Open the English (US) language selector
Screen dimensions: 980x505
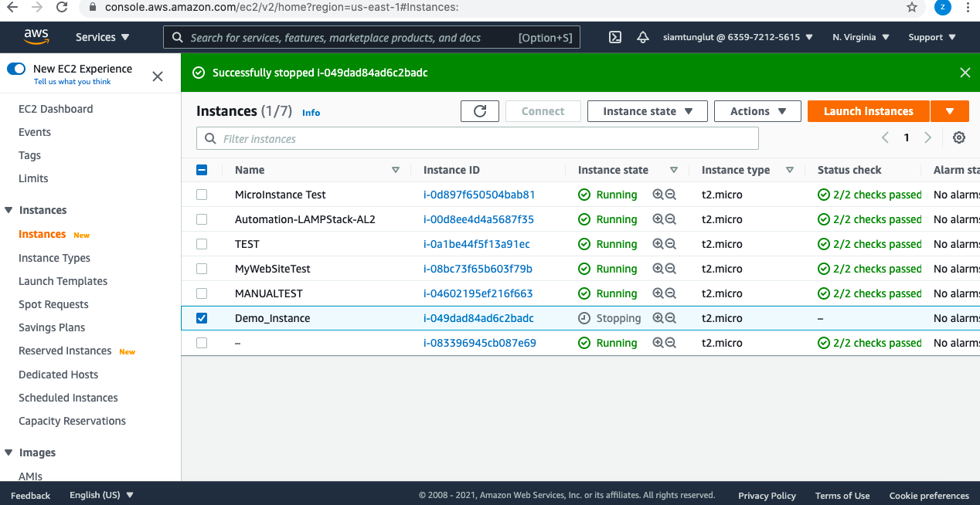(101, 495)
